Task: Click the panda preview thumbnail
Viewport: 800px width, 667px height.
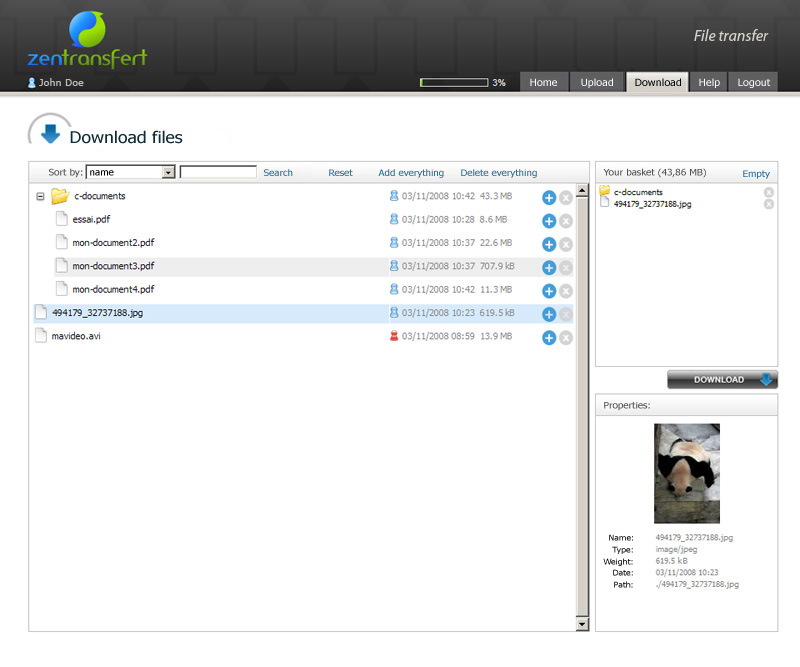Action: 687,473
